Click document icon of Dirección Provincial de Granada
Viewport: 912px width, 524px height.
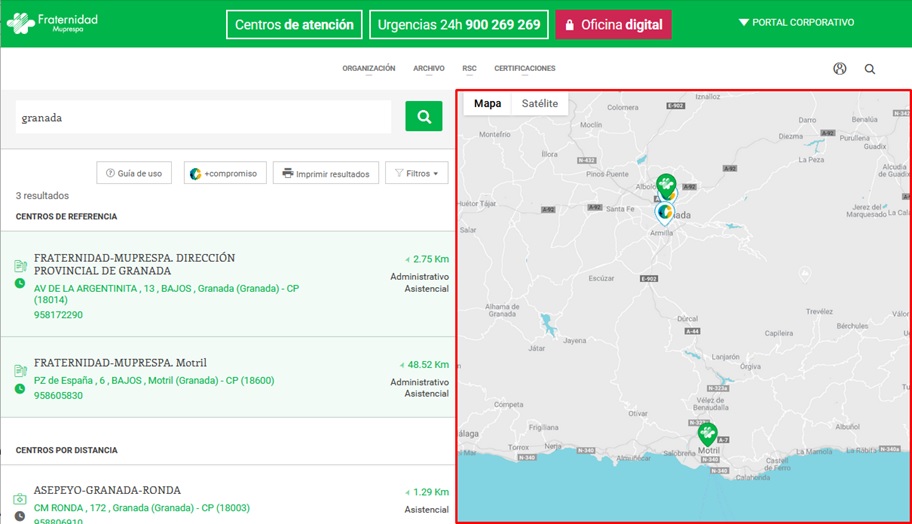[x=20, y=266]
